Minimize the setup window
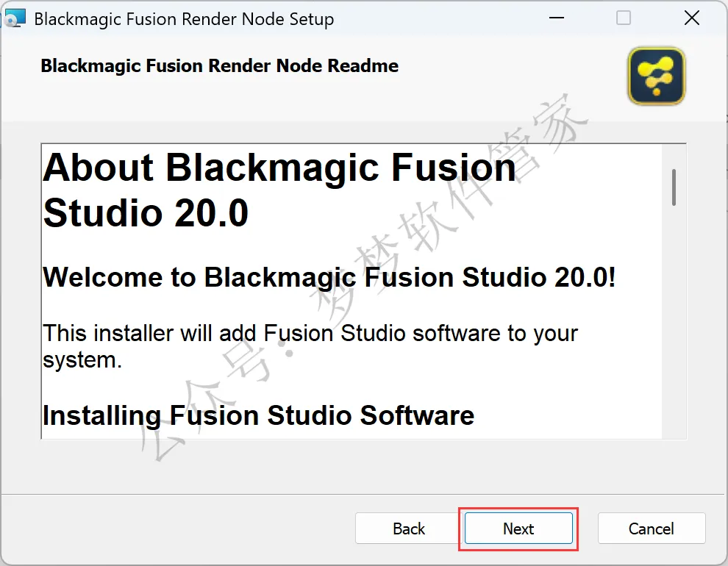 556,18
